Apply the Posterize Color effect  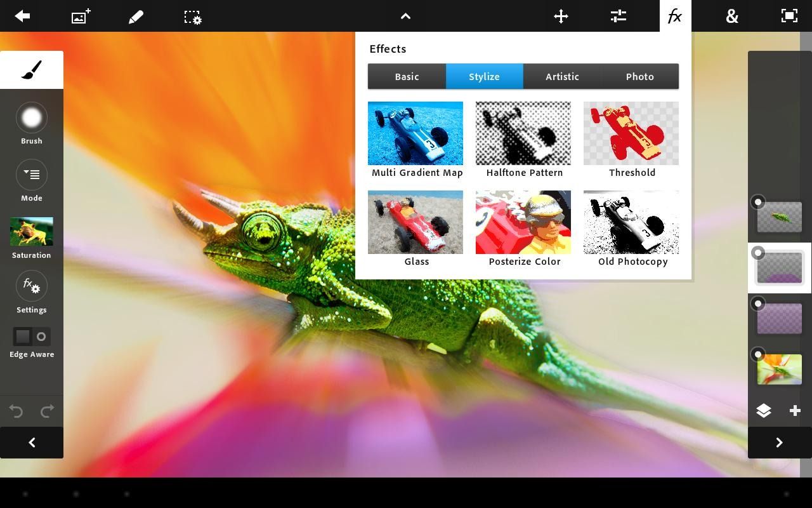[x=523, y=222]
